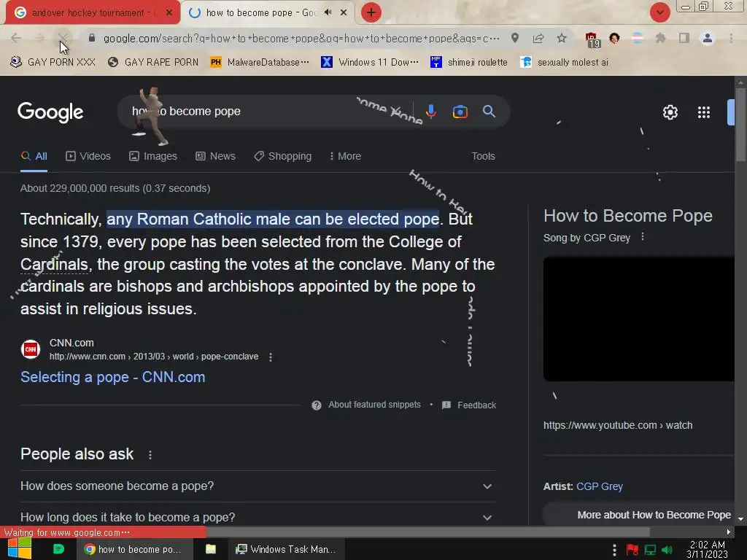This screenshot has width=747, height=560.
Task: Open the Chrome tab search dropdown
Action: pos(659,12)
